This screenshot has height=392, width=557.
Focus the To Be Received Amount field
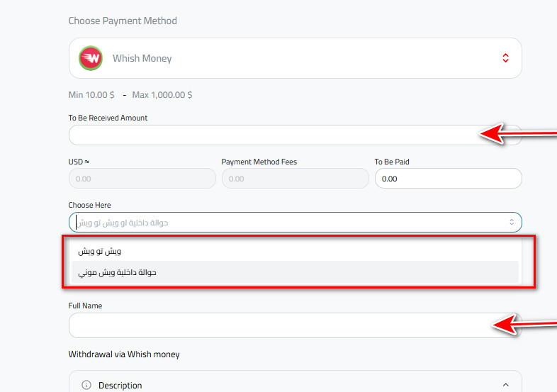pos(296,135)
